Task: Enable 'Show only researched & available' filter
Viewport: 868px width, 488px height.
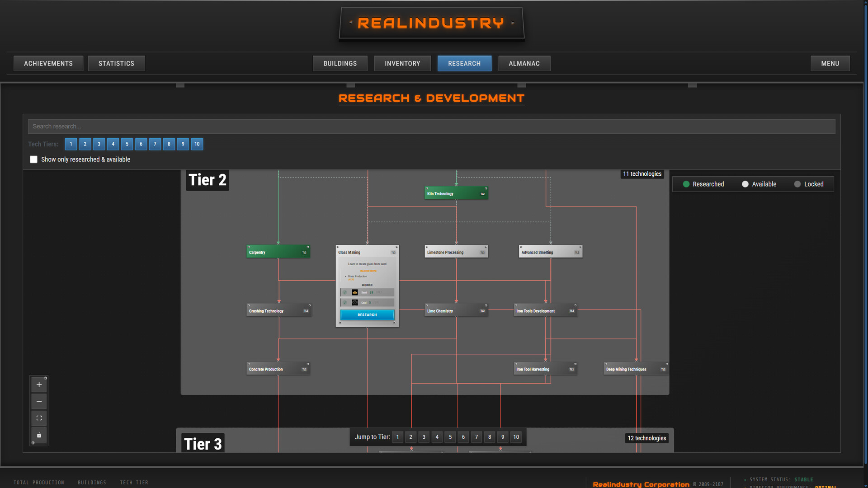Action: 33,159
